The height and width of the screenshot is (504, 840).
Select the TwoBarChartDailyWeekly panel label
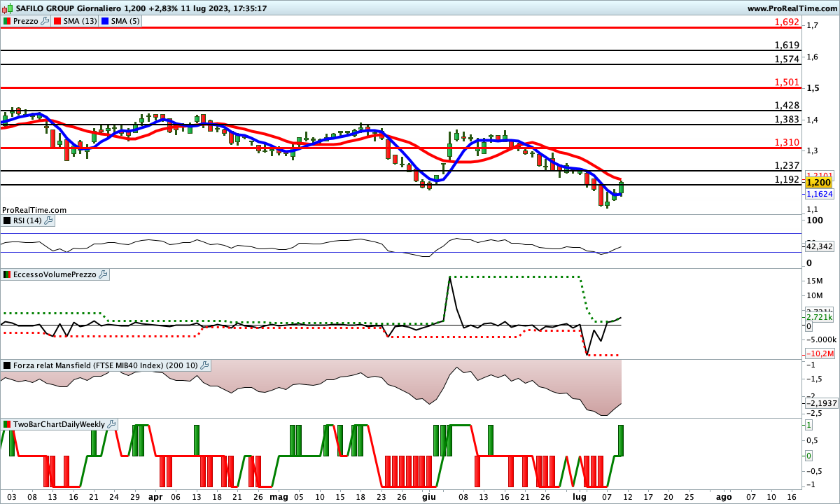click(59, 424)
